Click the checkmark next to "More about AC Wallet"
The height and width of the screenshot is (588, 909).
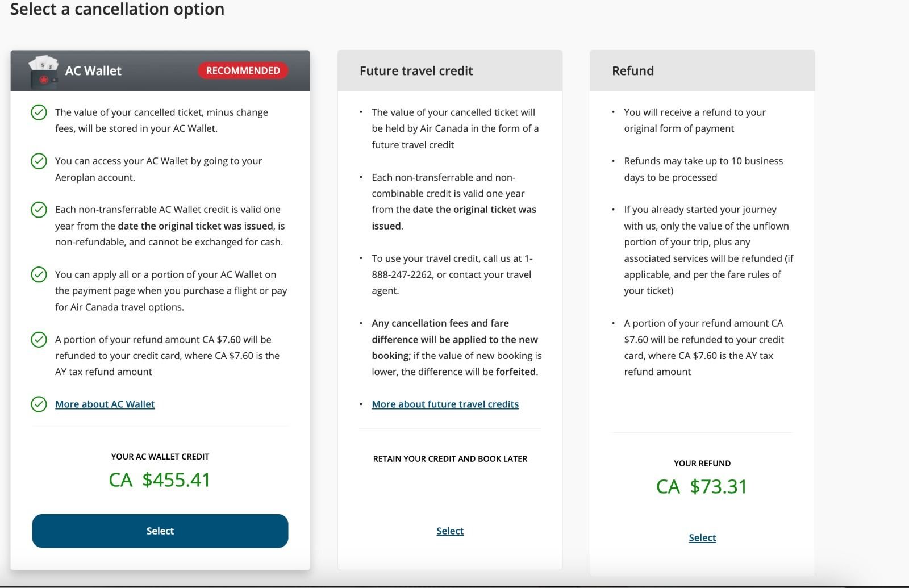point(39,404)
